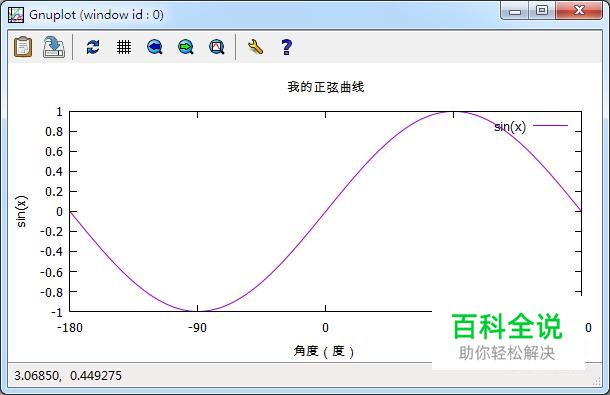
Task: Replot the graph with the refresh icon
Action: [93, 47]
